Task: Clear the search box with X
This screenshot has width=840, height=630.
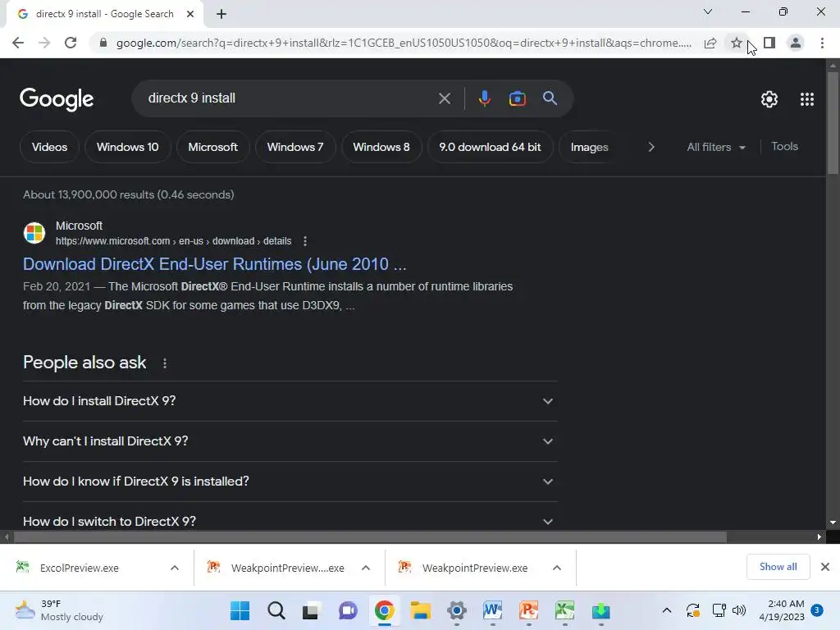Action: tap(444, 98)
